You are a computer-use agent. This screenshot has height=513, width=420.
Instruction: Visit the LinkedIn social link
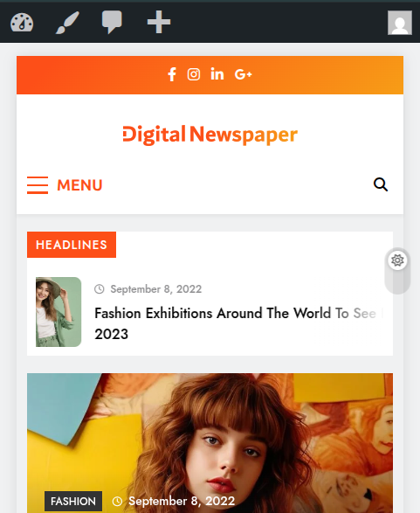217,74
